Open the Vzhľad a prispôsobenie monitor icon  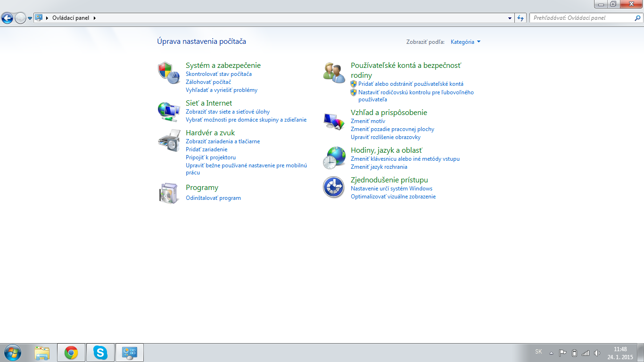(334, 121)
